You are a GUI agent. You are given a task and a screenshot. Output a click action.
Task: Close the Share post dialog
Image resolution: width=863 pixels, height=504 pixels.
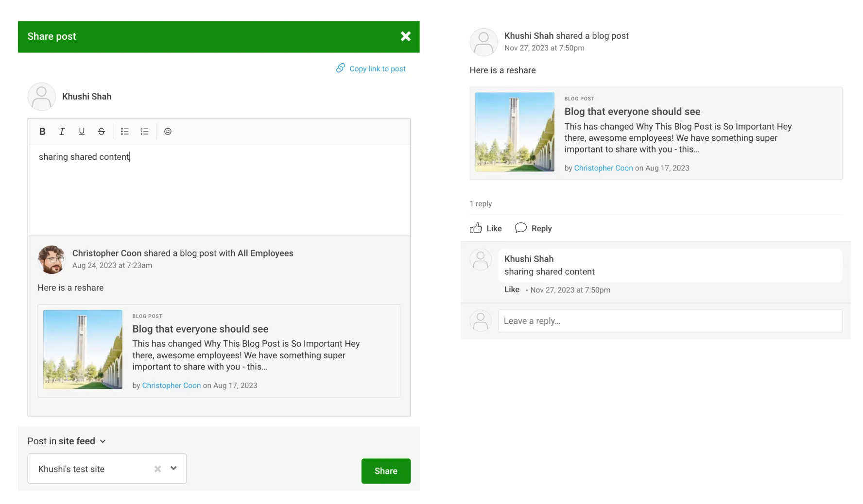tap(405, 36)
